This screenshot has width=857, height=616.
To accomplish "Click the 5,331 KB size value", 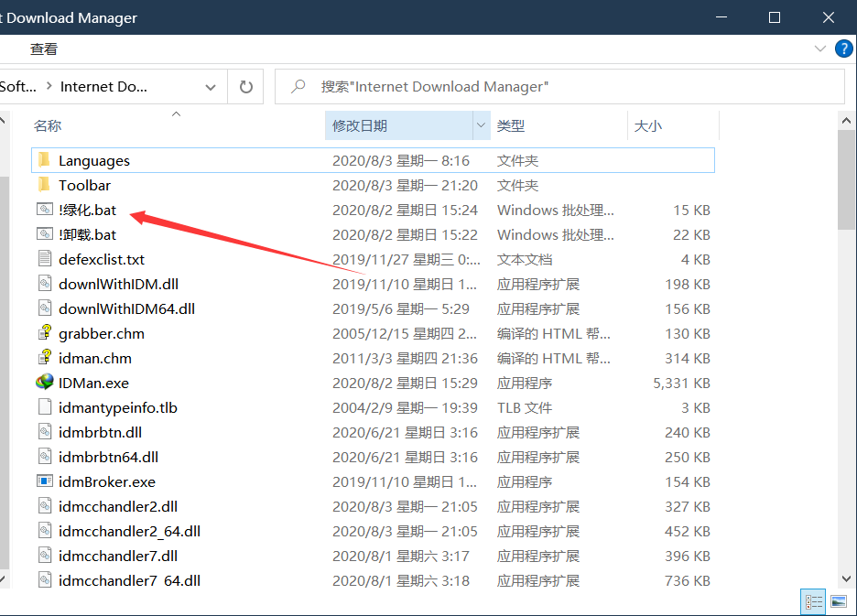I will [x=681, y=384].
